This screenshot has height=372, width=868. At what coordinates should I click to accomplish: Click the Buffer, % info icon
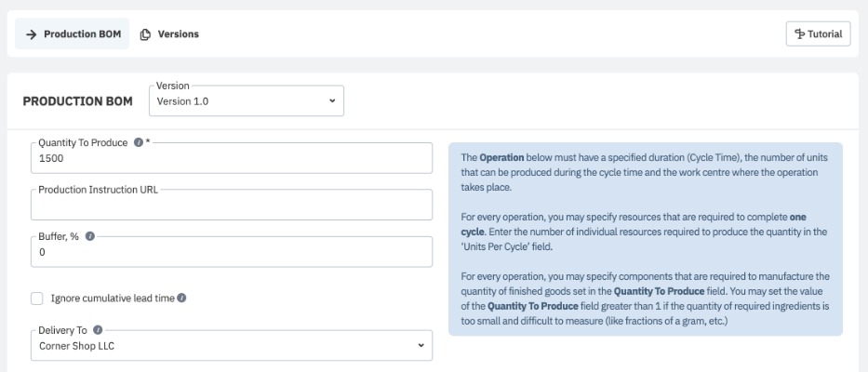91,236
